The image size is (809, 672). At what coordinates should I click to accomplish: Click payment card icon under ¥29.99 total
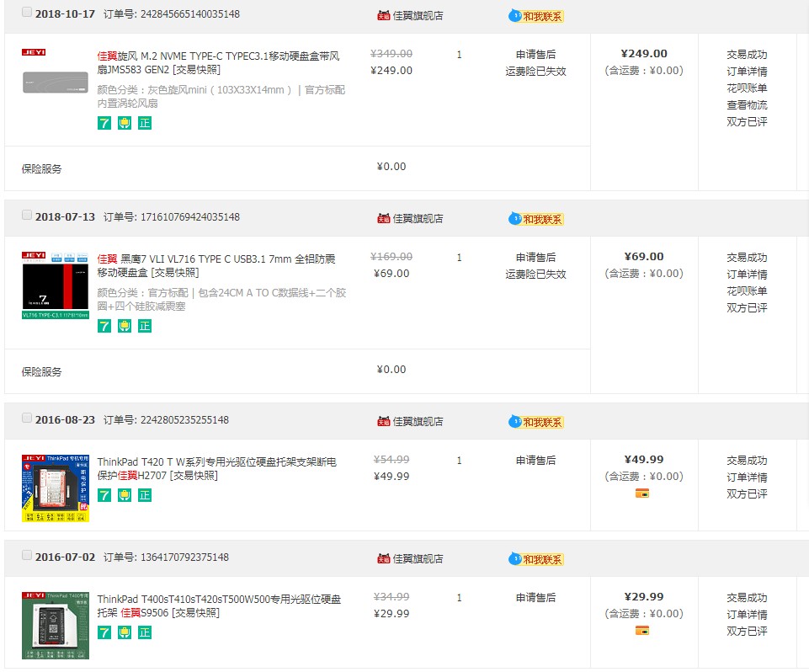coord(642,631)
